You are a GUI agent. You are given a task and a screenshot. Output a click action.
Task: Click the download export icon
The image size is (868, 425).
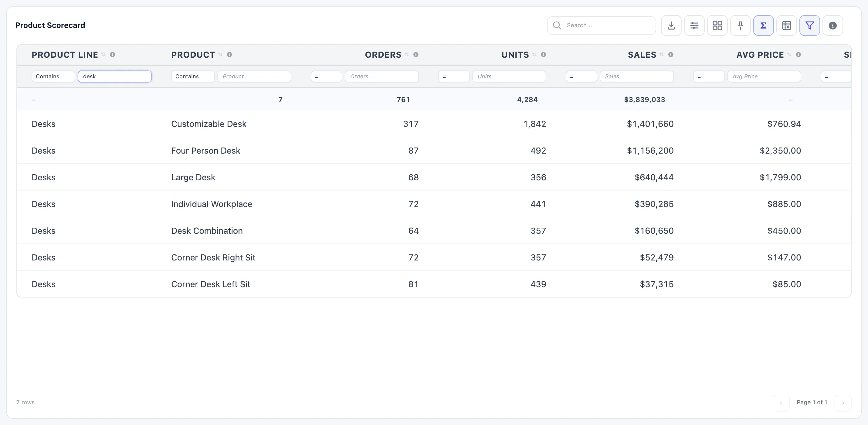point(671,25)
